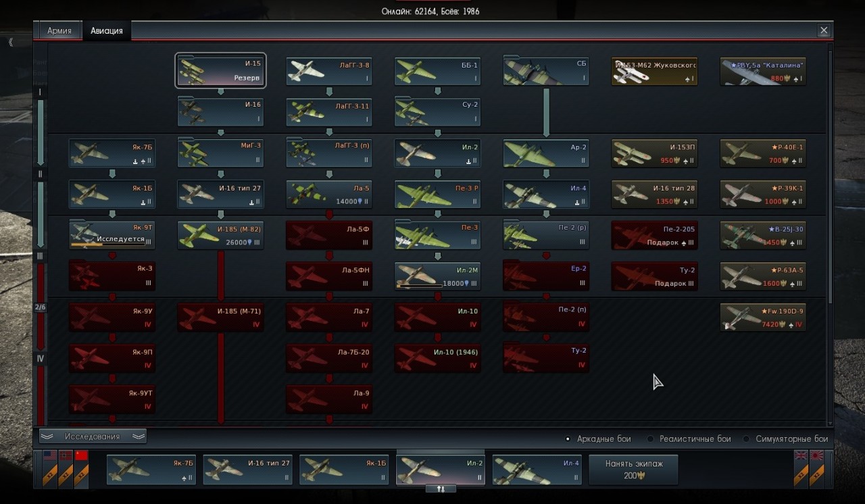Pick the Ил-4 crew slot at bottom
The height and width of the screenshot is (504, 865).
(x=537, y=470)
